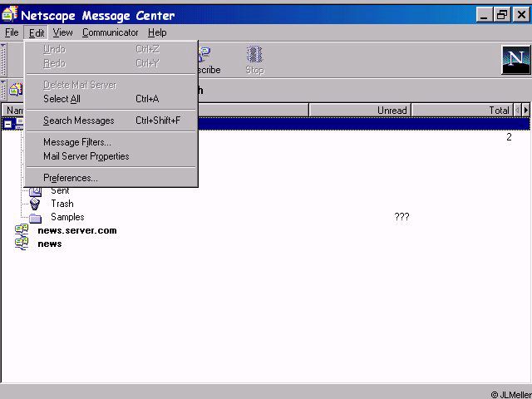This screenshot has width=532, height=399.
Task: Select the Samples folder icon
Action: 35,218
